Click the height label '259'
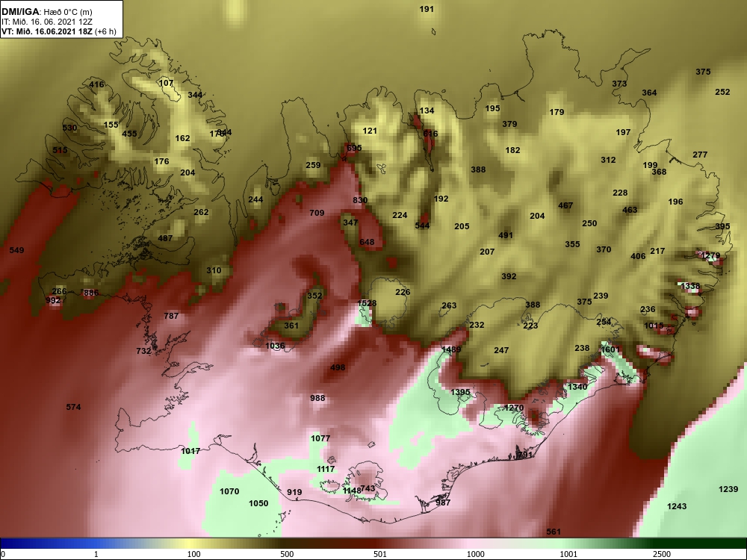The image size is (747, 560). (x=313, y=165)
